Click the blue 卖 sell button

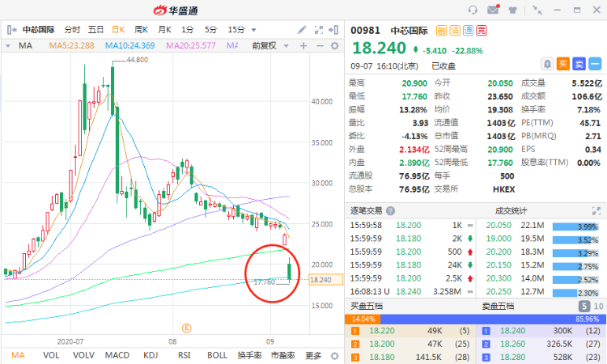pos(579,64)
